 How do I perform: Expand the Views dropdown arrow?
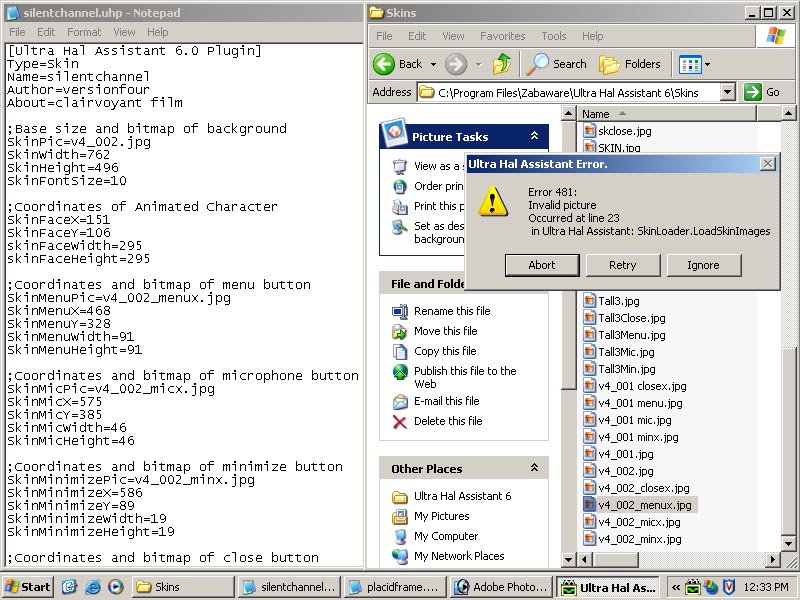(707, 64)
